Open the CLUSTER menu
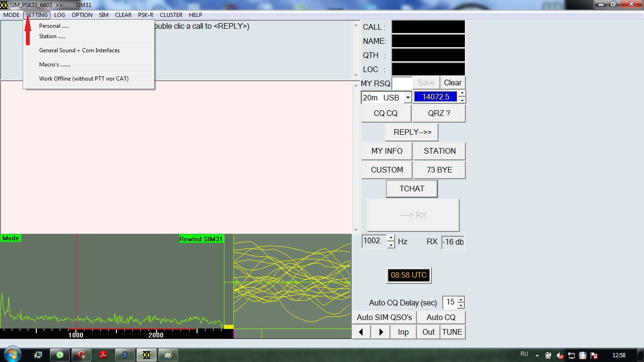Viewport: 644px width, 362px height. click(171, 15)
